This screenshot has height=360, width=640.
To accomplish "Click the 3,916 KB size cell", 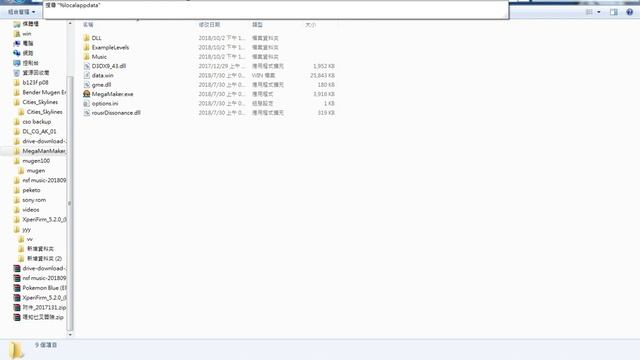I will (324, 94).
